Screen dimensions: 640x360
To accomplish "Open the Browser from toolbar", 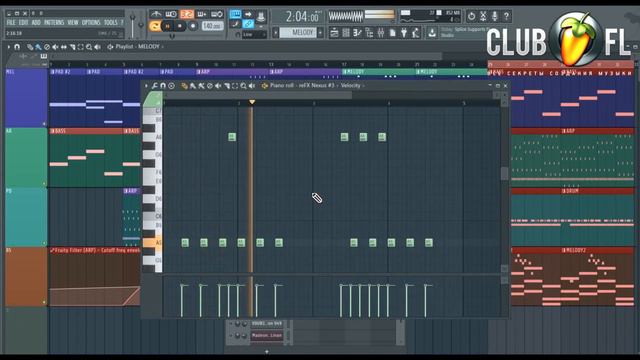I will (x=369, y=33).
